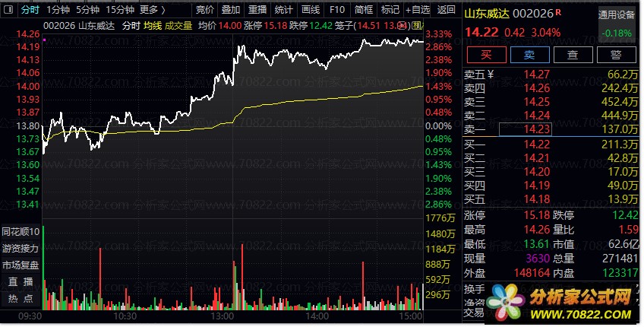Open the 热点 hot topics side tab

click(x=21, y=299)
